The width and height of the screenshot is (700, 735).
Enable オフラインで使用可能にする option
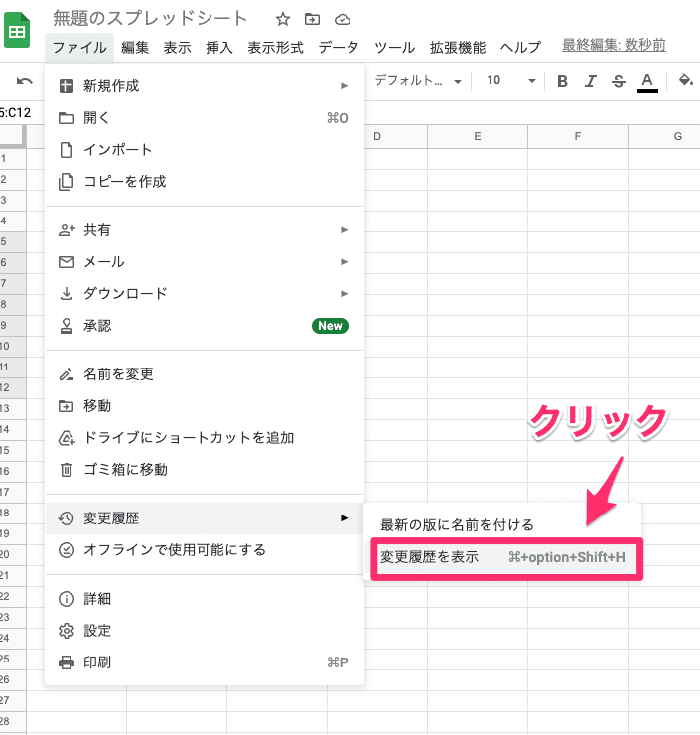tap(174, 550)
